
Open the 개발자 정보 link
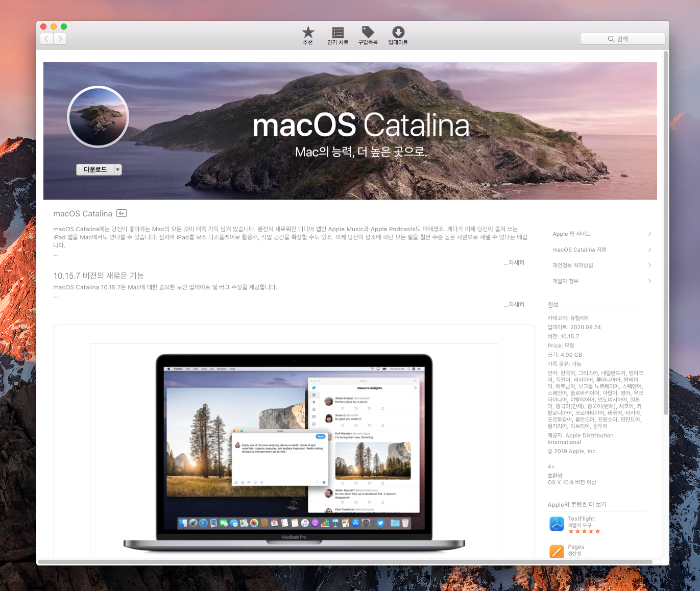click(x=565, y=281)
